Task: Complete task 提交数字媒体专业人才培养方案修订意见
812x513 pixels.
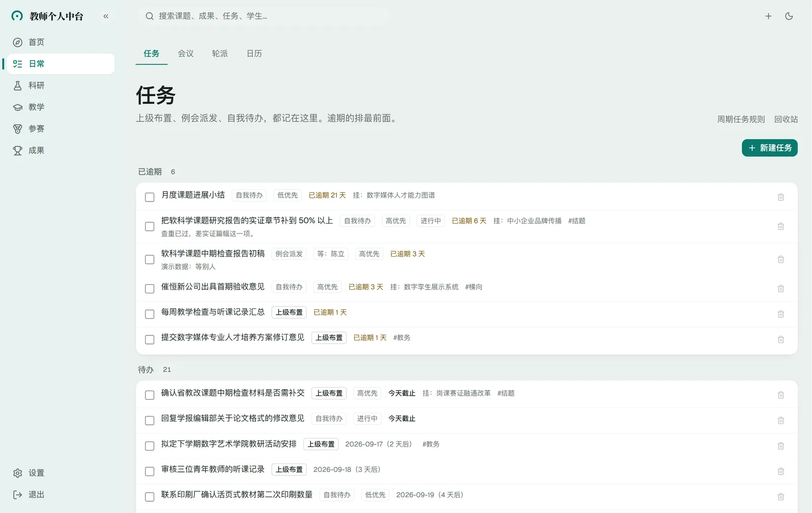Action: 150,339
